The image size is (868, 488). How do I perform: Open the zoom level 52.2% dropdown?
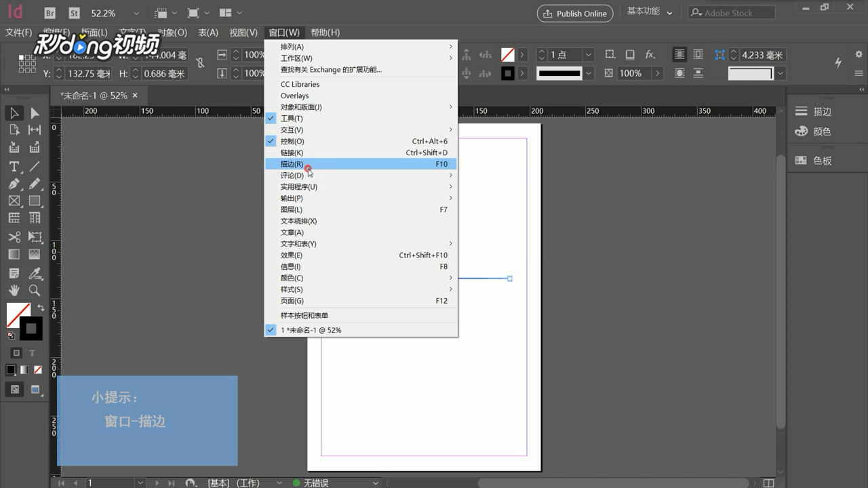136,13
